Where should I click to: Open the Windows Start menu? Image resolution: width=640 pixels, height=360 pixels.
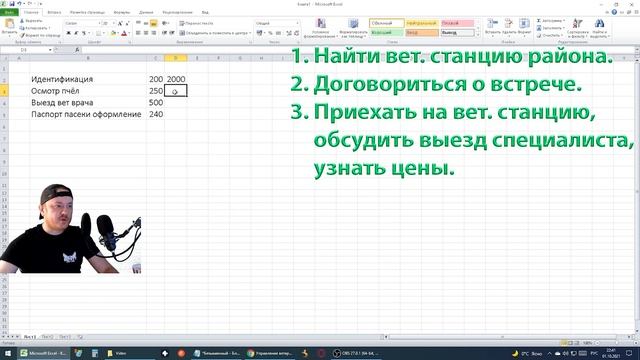point(8,353)
